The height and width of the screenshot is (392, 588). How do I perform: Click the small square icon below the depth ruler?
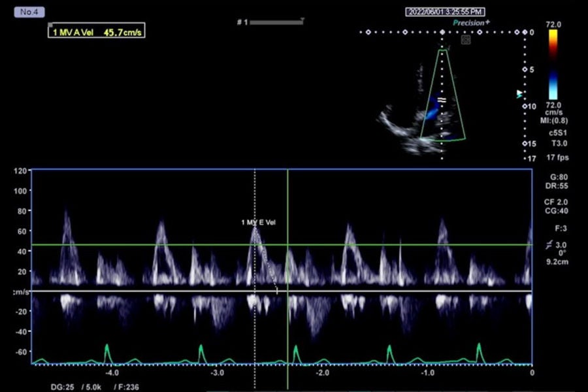[465, 40]
